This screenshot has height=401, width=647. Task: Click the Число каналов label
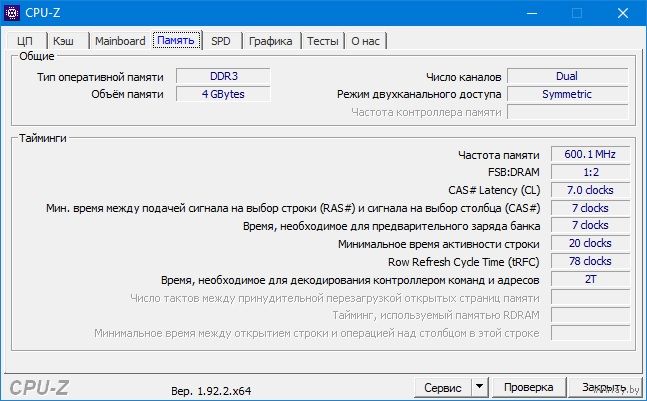click(464, 77)
